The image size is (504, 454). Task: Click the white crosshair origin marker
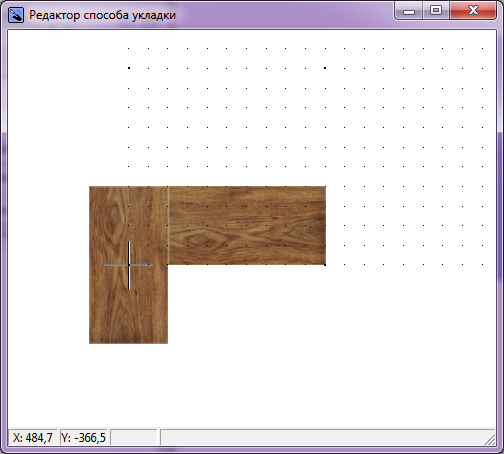129,265
